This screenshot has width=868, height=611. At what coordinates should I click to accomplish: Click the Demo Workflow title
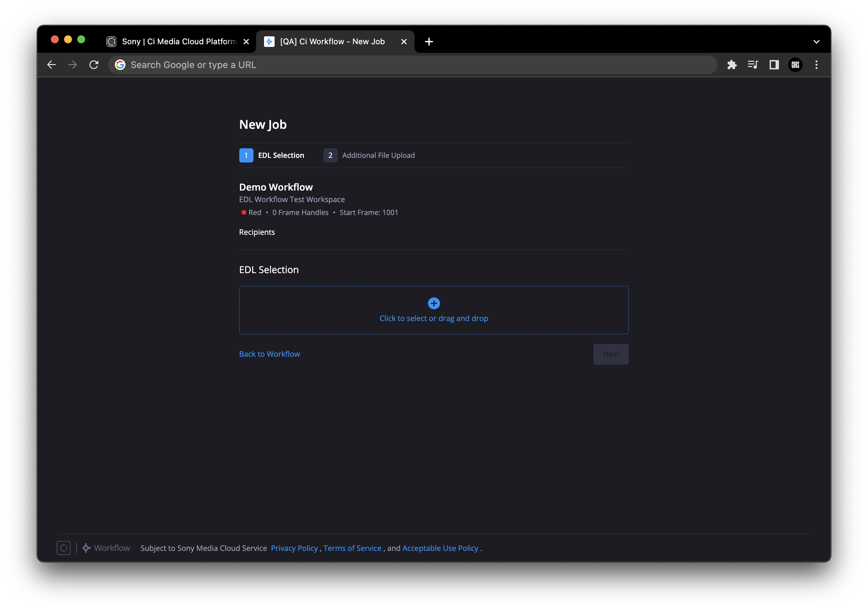tap(276, 187)
